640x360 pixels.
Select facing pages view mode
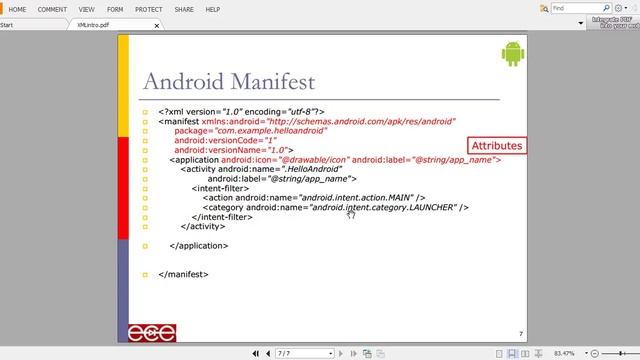pos(525,353)
